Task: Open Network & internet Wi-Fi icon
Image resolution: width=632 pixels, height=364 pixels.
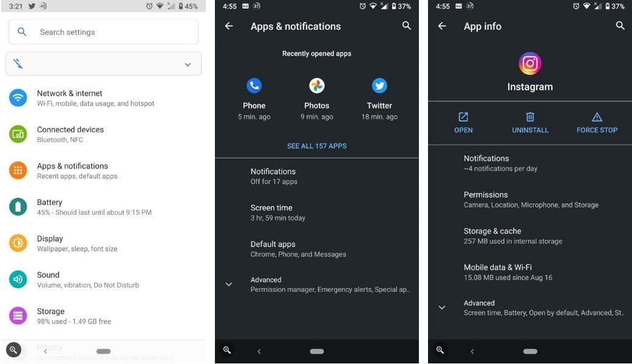Action: tap(18, 98)
